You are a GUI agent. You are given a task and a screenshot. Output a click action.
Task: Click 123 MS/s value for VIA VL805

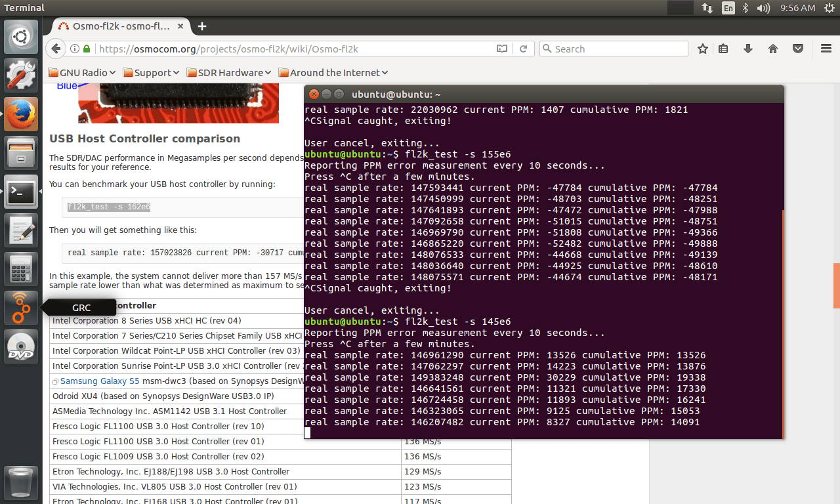point(423,487)
